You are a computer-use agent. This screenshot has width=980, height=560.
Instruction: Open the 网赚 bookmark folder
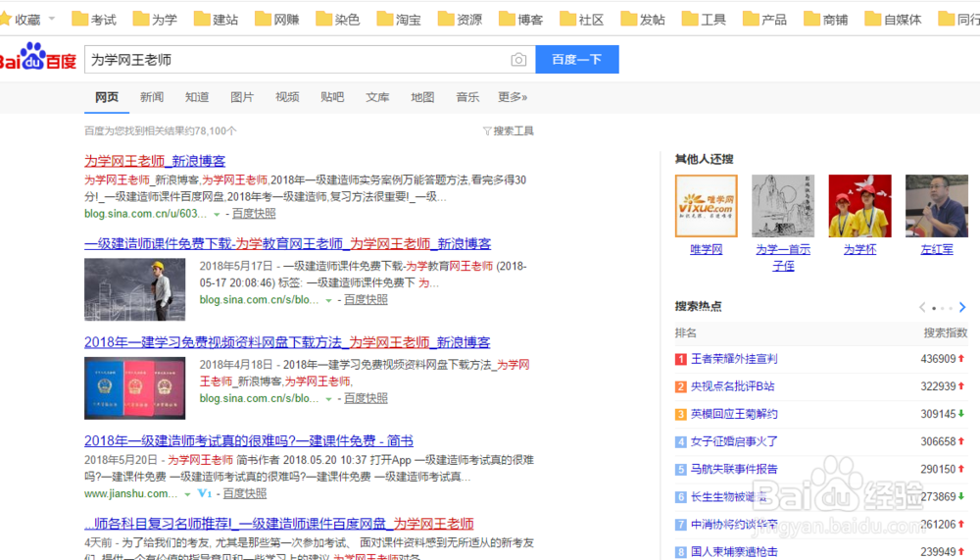277,20
